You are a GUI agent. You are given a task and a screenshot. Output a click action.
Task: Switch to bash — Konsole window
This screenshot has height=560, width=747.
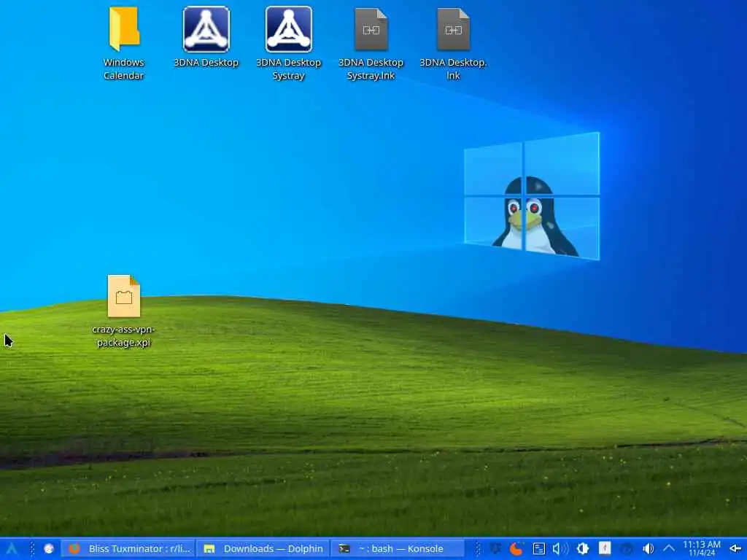[x=398, y=549]
